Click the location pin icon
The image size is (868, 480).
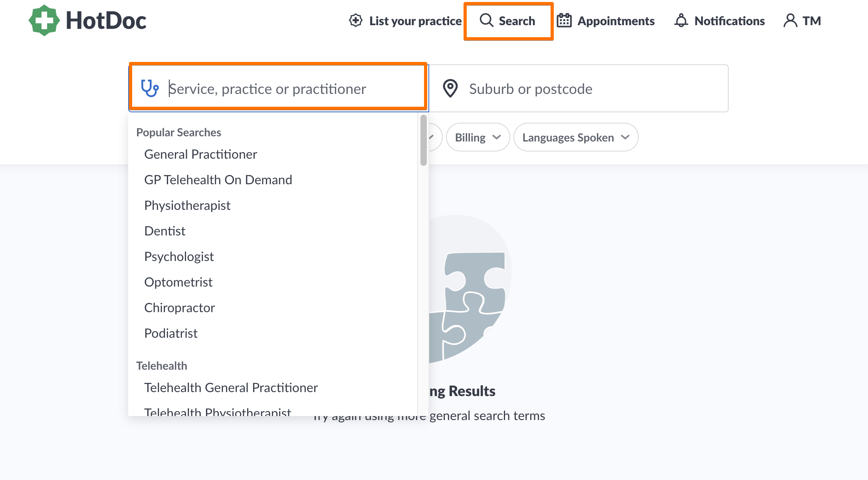[451, 88]
